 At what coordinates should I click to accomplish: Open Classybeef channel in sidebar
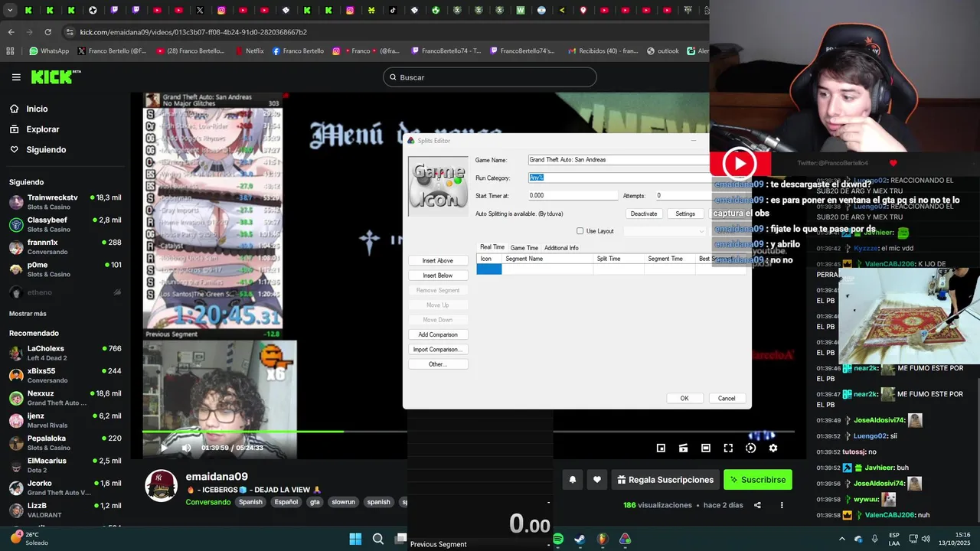coord(65,224)
